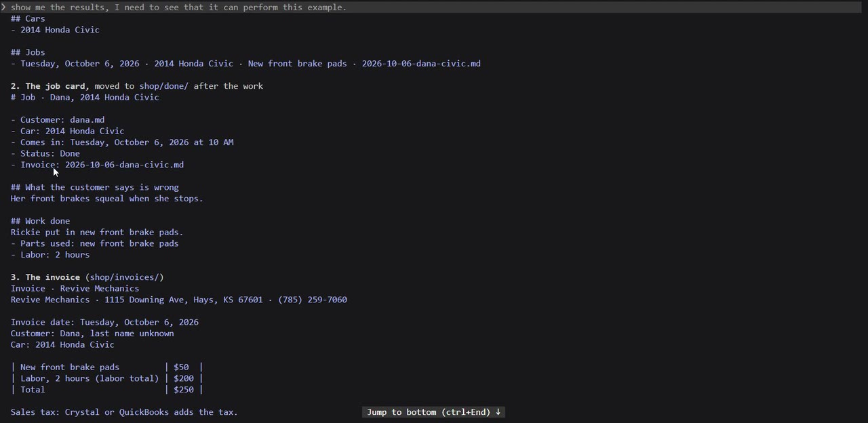Screen dimensions: 868x423
Task: Click the "## Cars" heading
Action: (x=28, y=18)
